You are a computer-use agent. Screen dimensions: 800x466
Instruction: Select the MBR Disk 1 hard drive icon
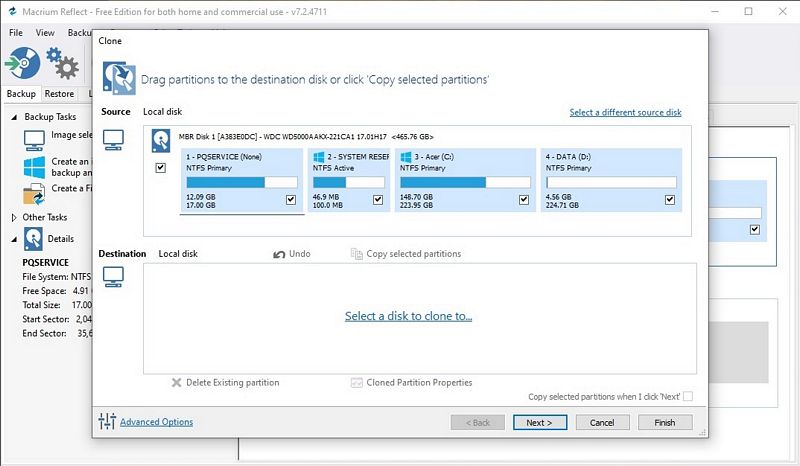coord(161,140)
